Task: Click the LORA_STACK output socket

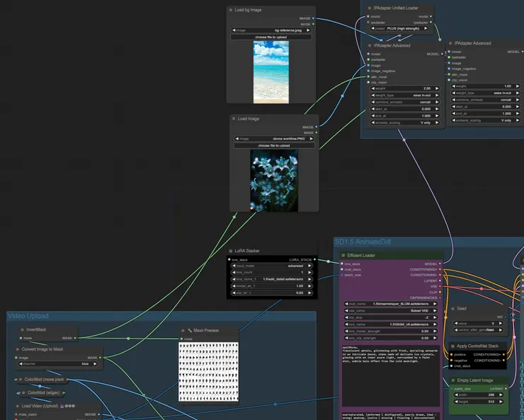Action: pyautogui.click(x=315, y=260)
